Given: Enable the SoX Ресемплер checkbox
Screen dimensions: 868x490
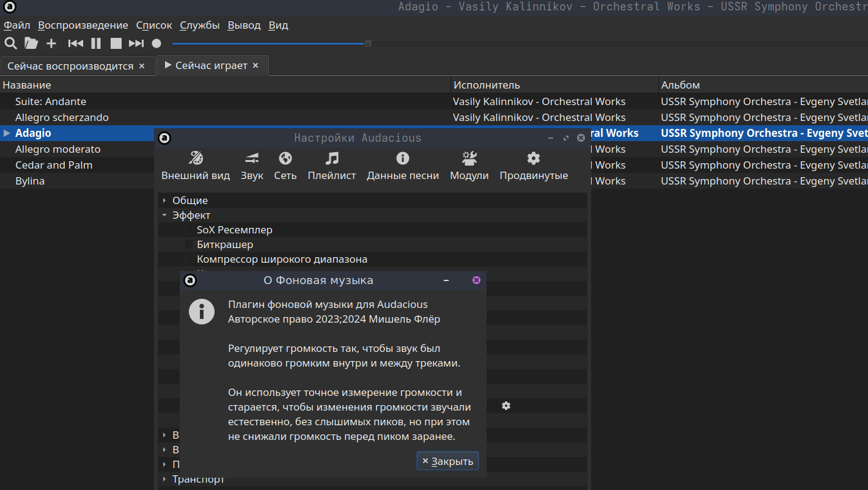Looking at the screenshot, I should (189, 230).
